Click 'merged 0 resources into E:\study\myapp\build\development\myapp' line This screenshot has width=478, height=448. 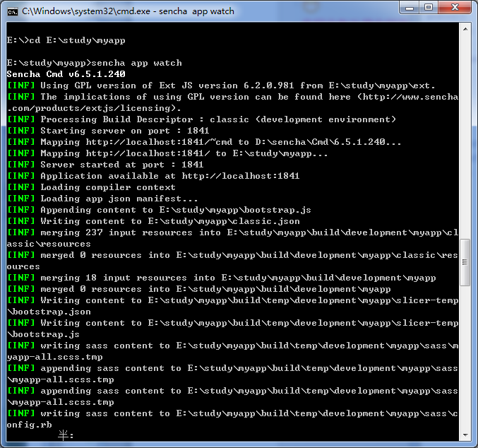click(199, 289)
